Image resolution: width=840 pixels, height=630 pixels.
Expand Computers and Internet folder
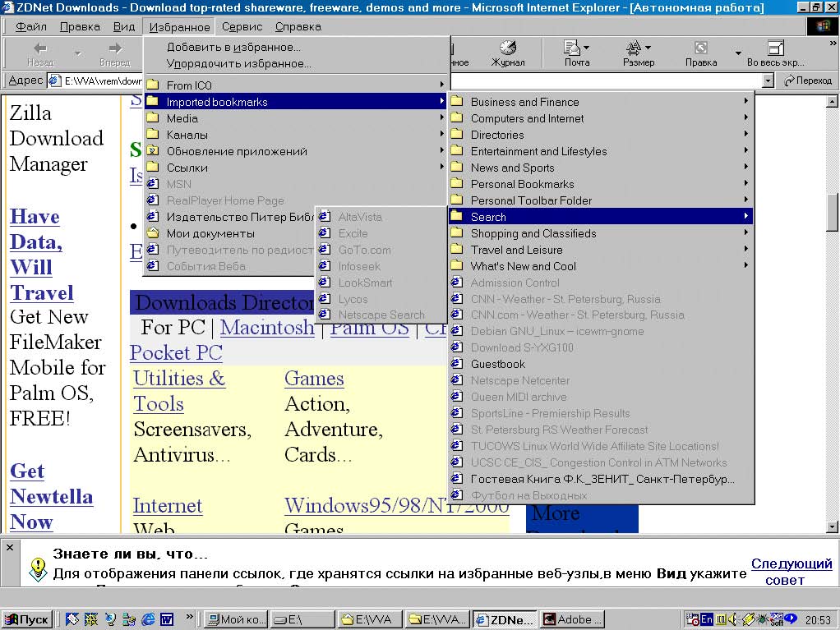(x=601, y=118)
